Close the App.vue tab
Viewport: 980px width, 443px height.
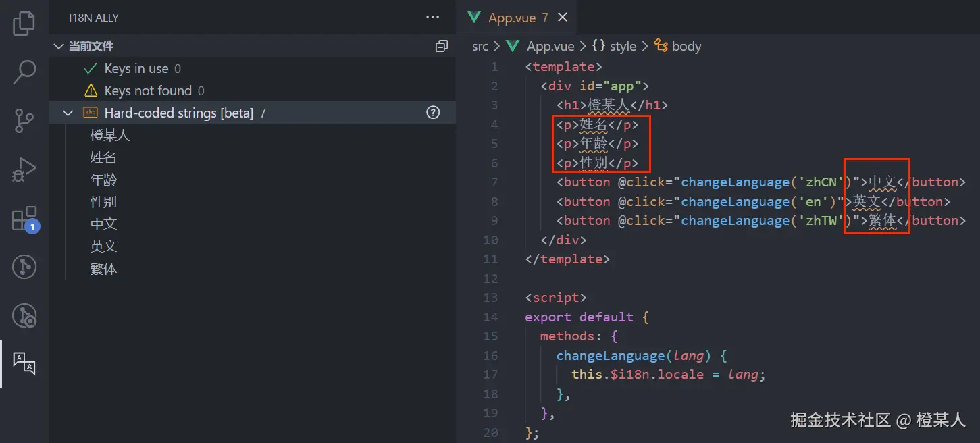563,18
